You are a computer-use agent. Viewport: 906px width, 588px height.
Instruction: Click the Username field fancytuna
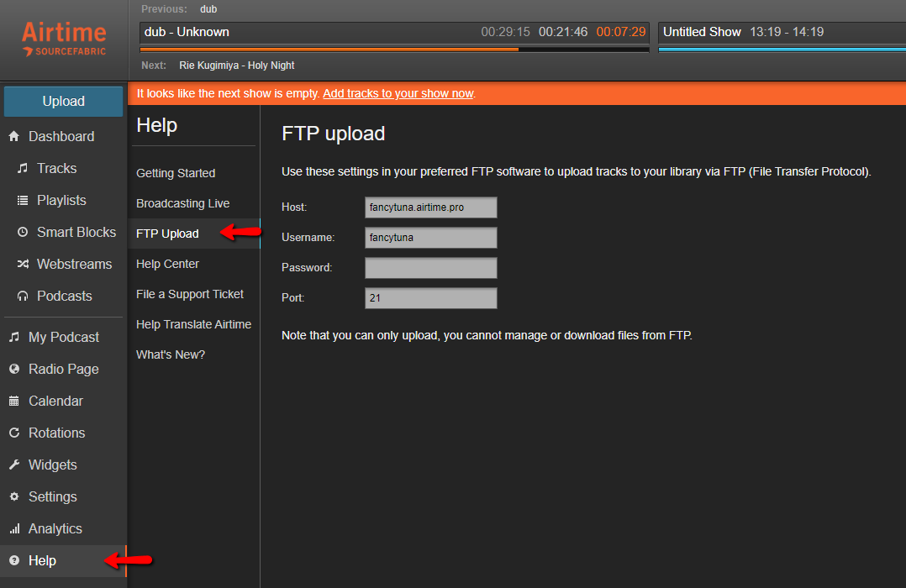point(431,238)
